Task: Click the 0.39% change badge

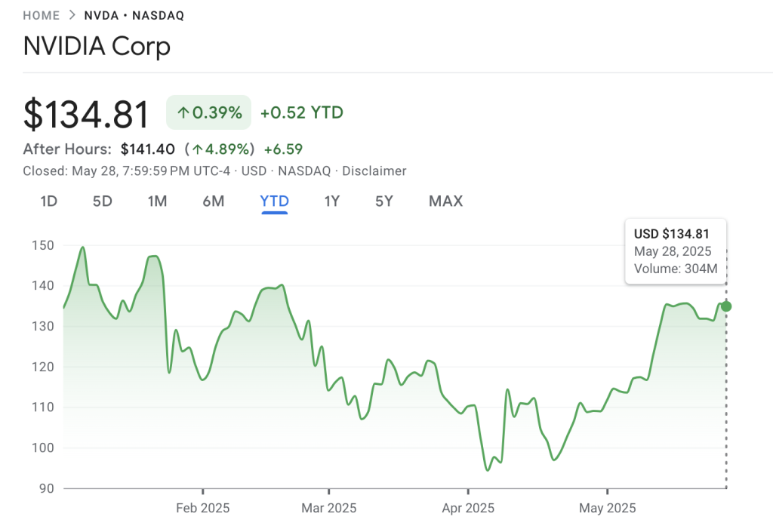Action: pos(209,113)
